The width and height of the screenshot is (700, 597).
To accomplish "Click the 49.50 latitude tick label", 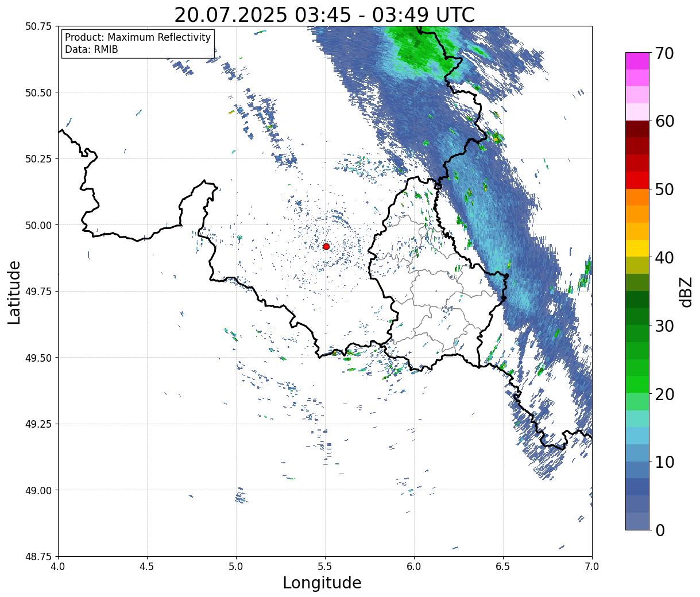I will [x=38, y=358].
